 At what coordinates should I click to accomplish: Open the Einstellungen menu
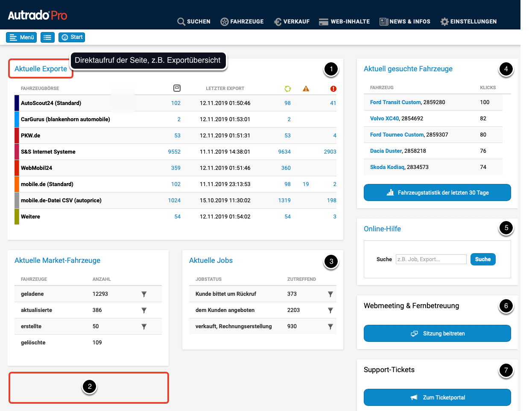(468, 22)
